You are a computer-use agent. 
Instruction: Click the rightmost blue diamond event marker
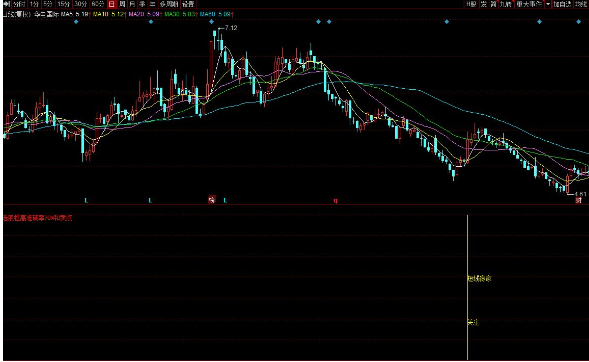pos(578,22)
